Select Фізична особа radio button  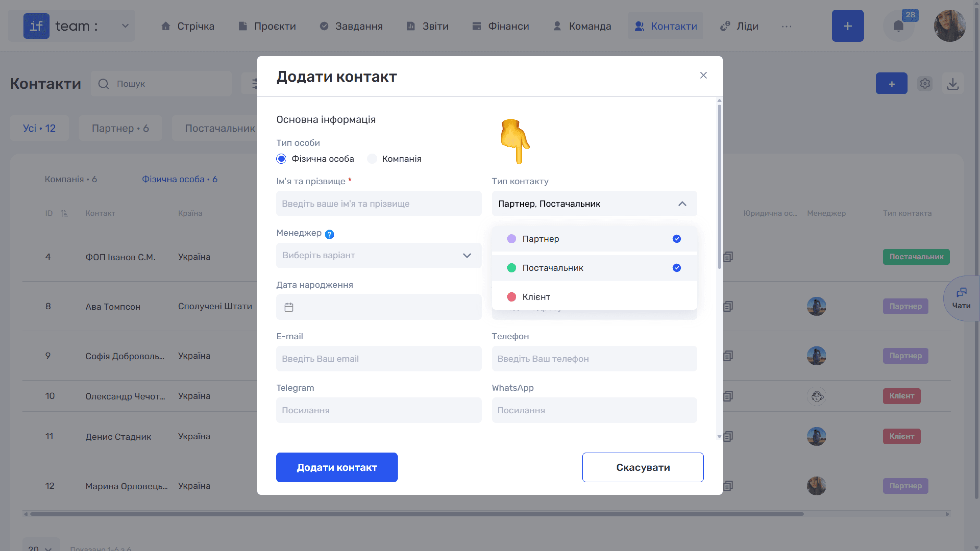pos(281,159)
